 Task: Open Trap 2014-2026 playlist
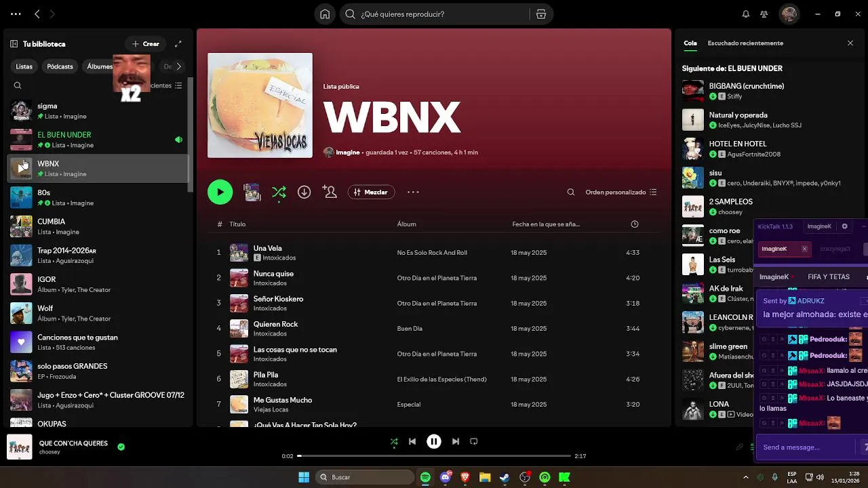pos(98,256)
